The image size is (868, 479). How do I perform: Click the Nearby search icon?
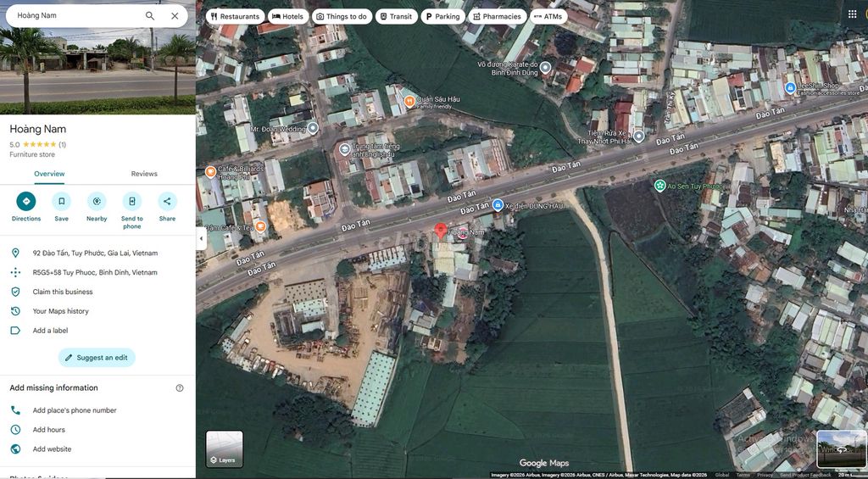pos(97,202)
